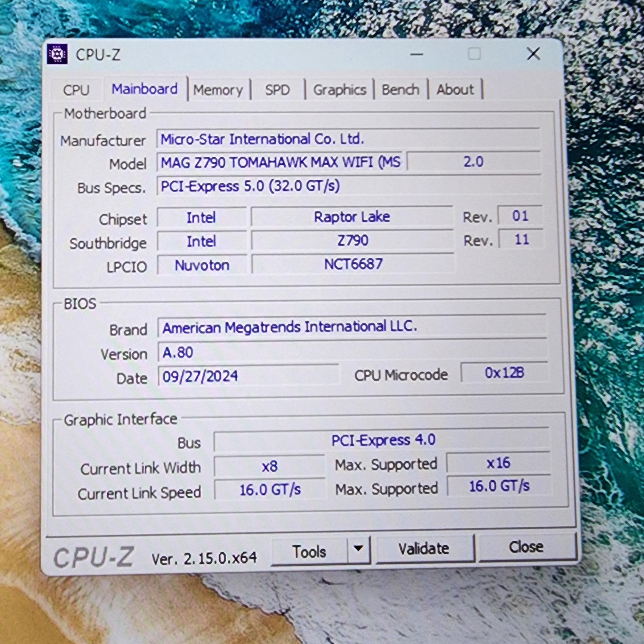The width and height of the screenshot is (644, 644).
Task: Click the chipset Rev. value 01
Action: click(520, 216)
